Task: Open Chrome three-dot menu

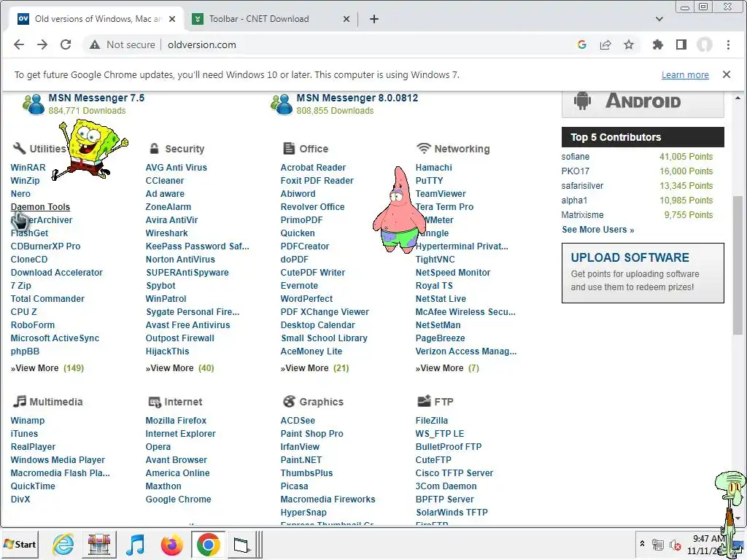Action: click(728, 44)
